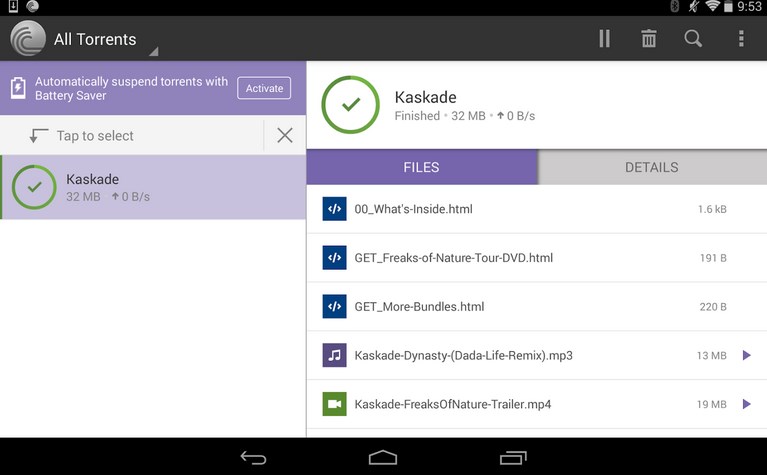Pause torrents with the pause icon
The height and width of the screenshot is (475, 767).
pyautogui.click(x=604, y=39)
